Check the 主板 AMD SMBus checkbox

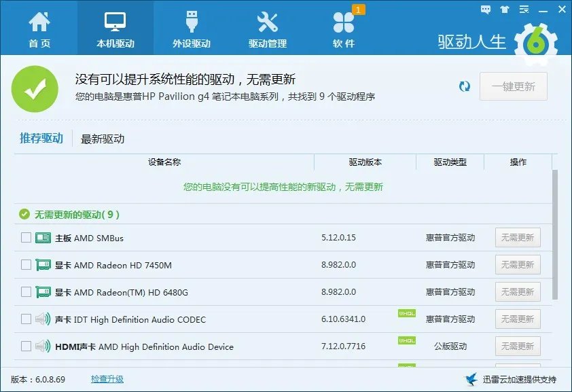[x=26, y=238]
